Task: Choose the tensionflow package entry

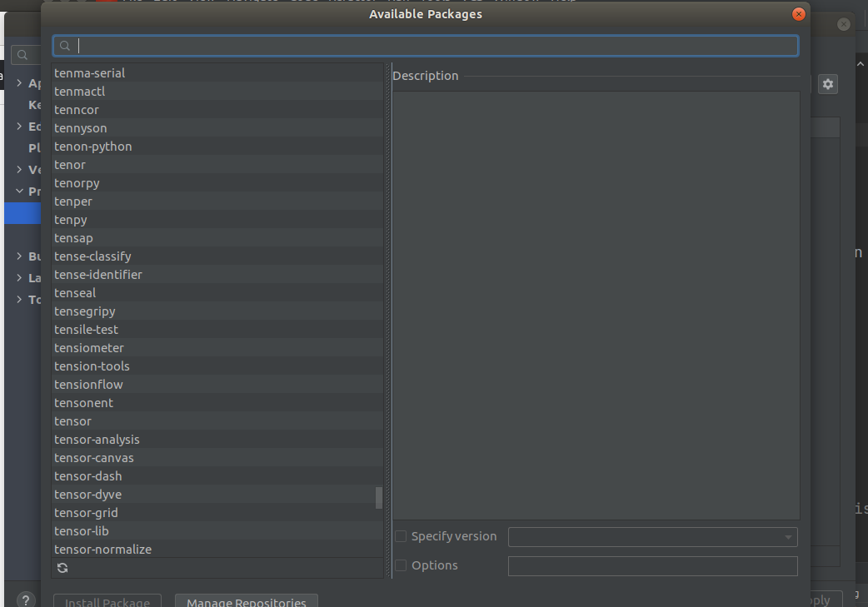Action: 88,385
